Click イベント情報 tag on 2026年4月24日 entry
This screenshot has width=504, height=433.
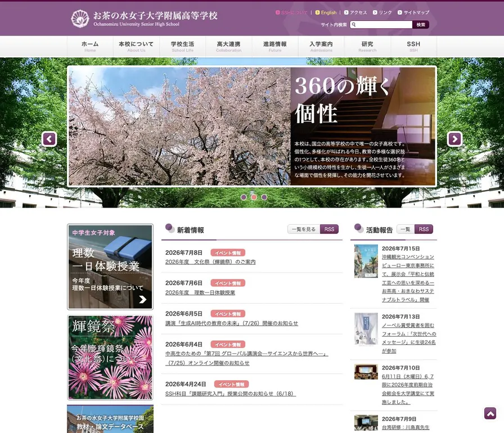tap(231, 384)
